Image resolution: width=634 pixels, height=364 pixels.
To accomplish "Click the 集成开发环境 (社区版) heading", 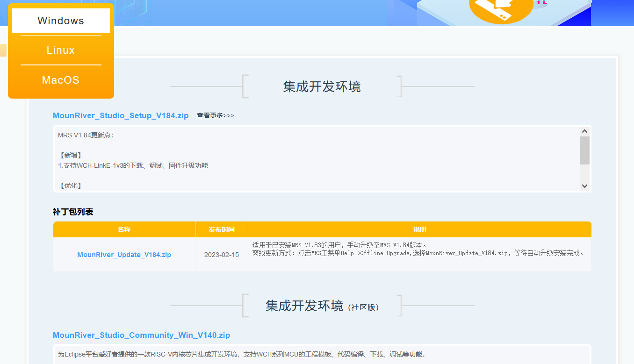I will [322, 306].
